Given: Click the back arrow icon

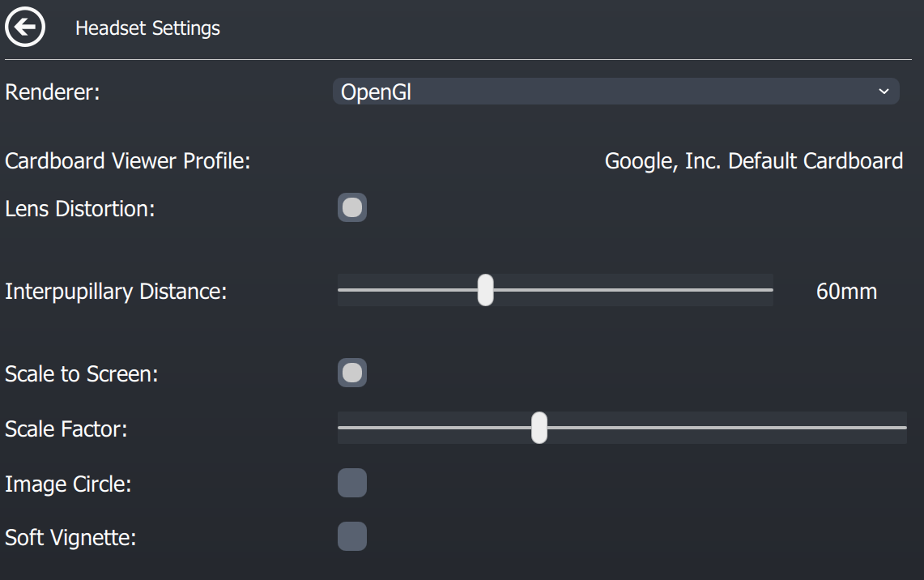Looking at the screenshot, I should (25, 28).
